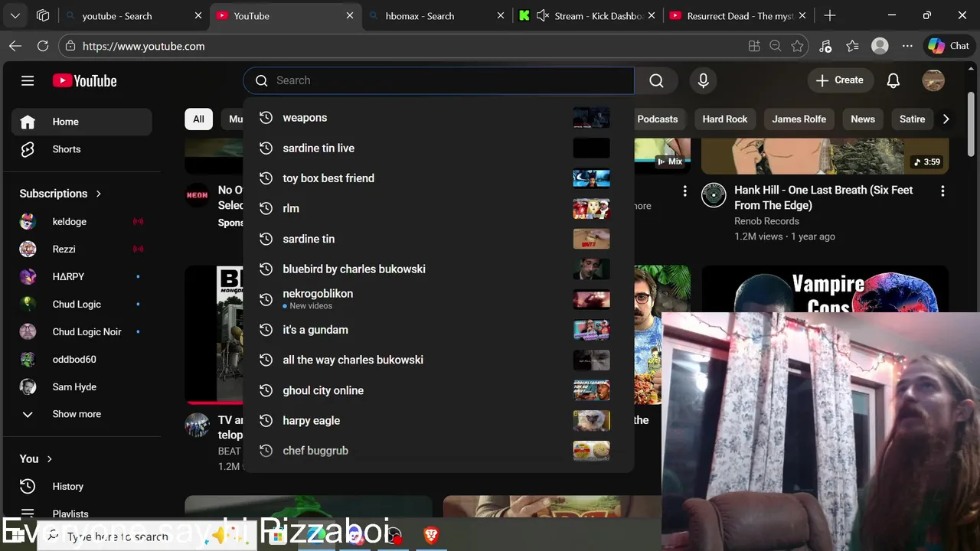Click the thumbnail beside 'harpy eagle' suggestion
The height and width of the screenshot is (551, 980).
[x=591, y=420]
